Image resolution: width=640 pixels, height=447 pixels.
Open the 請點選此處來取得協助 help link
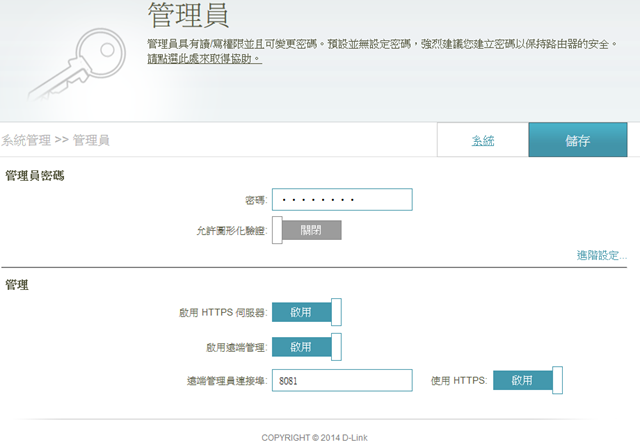[x=204, y=59]
